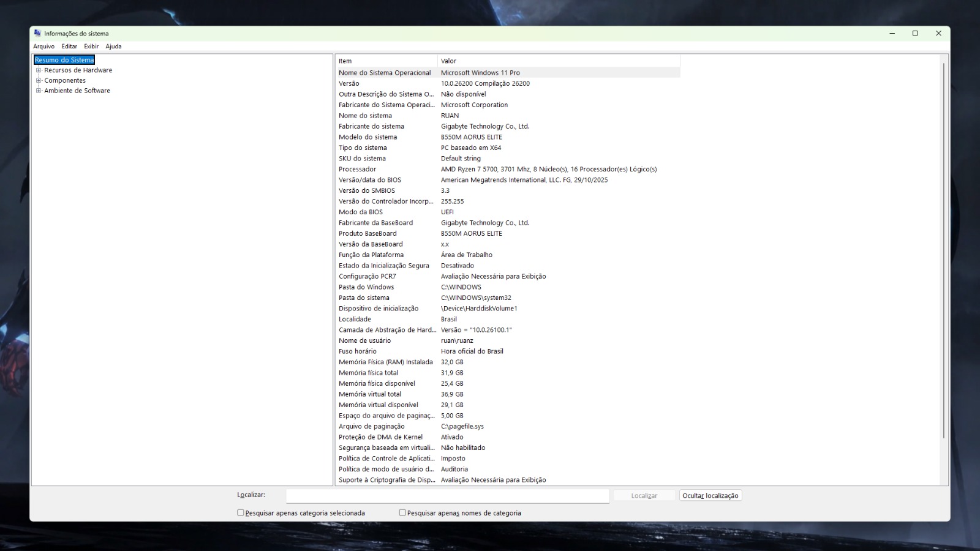Click the Modo da BIOS row

508,212
